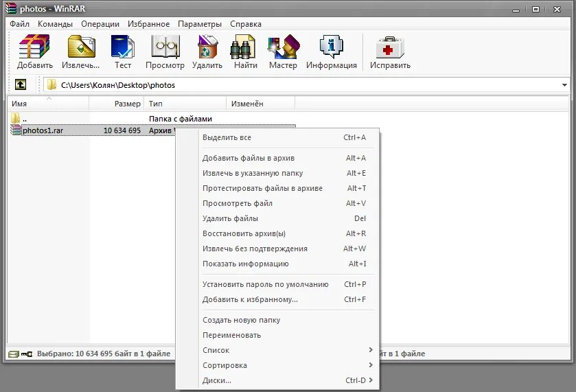Choose Выделить все in context menu
This screenshot has height=392, width=576.
pos(284,137)
